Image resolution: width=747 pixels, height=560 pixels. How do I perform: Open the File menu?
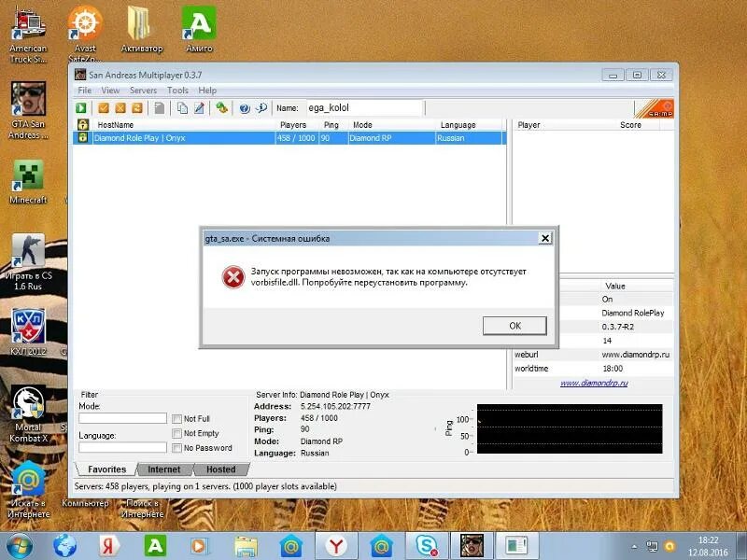(x=84, y=91)
